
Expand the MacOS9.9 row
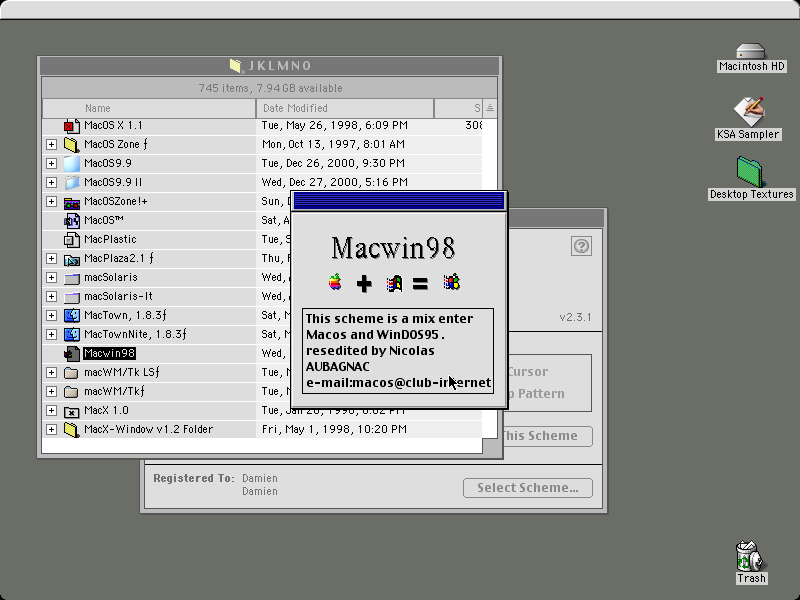[x=51, y=163]
